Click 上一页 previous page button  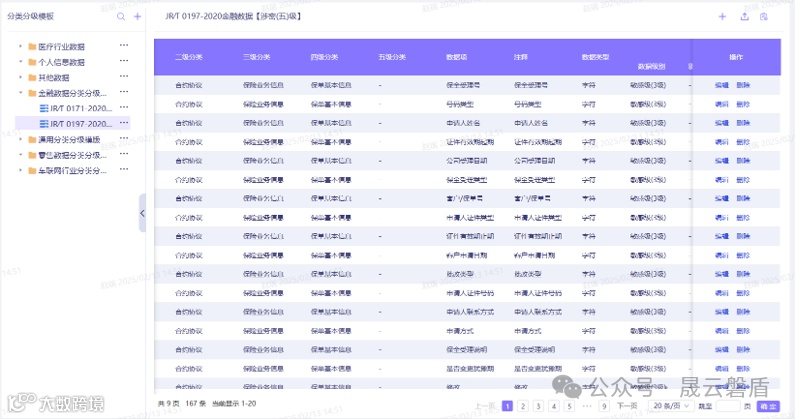coord(485,406)
